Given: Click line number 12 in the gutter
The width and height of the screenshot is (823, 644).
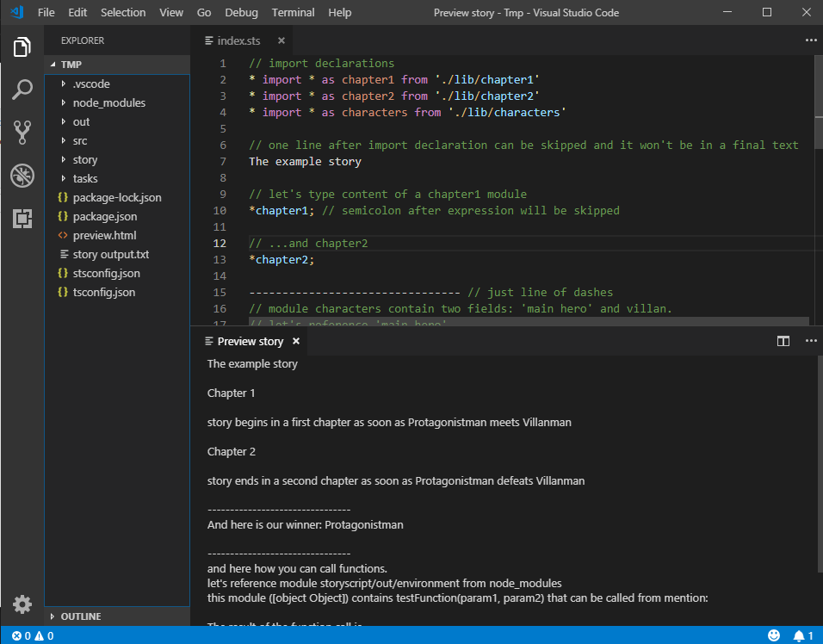Looking at the screenshot, I should pos(220,243).
